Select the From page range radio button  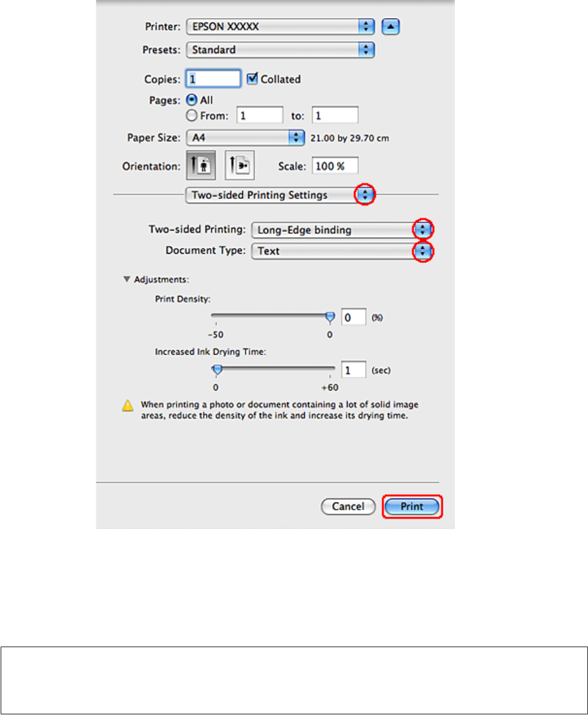pyautogui.click(x=192, y=116)
